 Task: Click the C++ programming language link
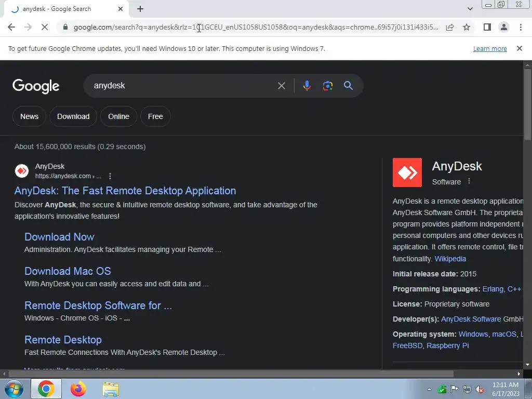click(514, 289)
